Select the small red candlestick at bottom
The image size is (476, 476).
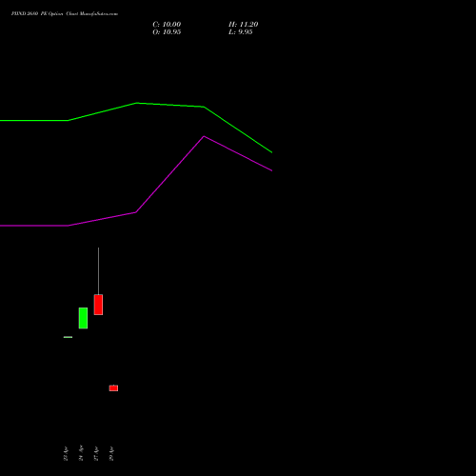113,388
